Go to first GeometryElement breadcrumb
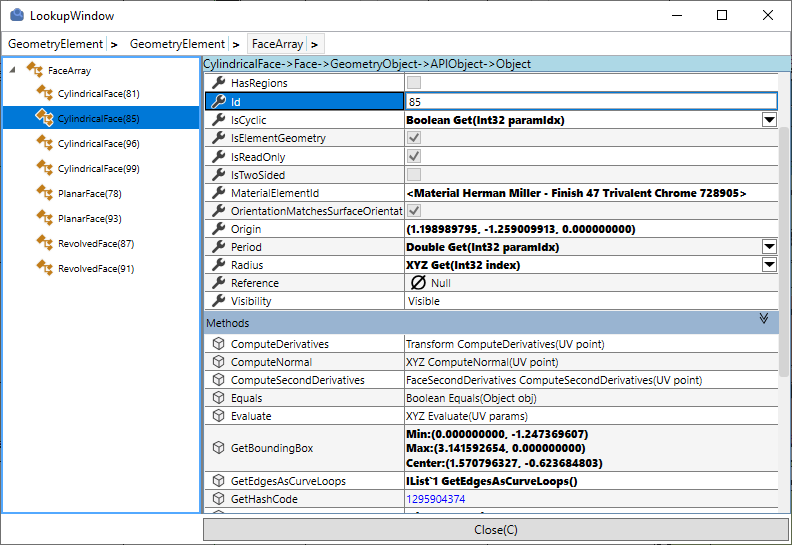This screenshot has width=792, height=545. [x=55, y=44]
